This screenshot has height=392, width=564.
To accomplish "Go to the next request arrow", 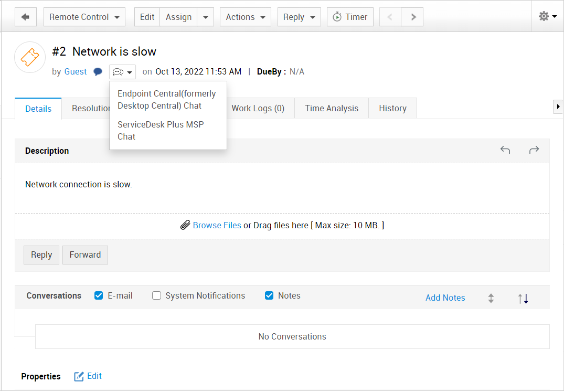I will (413, 17).
